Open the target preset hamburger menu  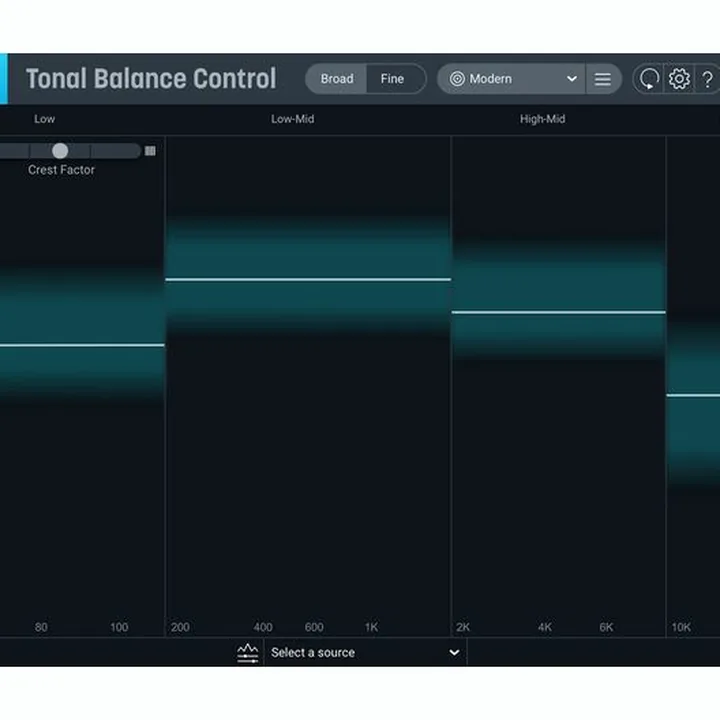[603, 79]
